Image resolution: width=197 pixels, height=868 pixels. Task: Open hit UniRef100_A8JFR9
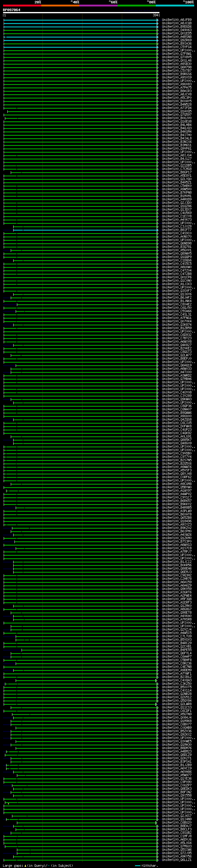coord(176,20)
